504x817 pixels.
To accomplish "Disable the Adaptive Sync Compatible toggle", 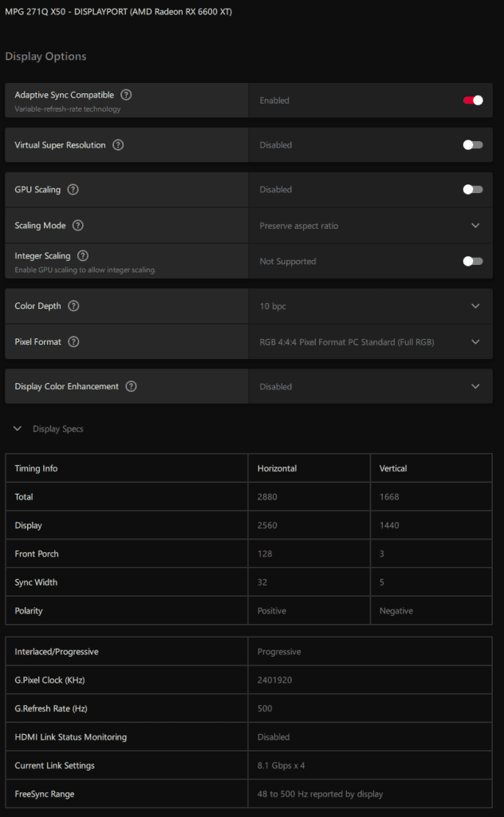I will click(x=474, y=100).
